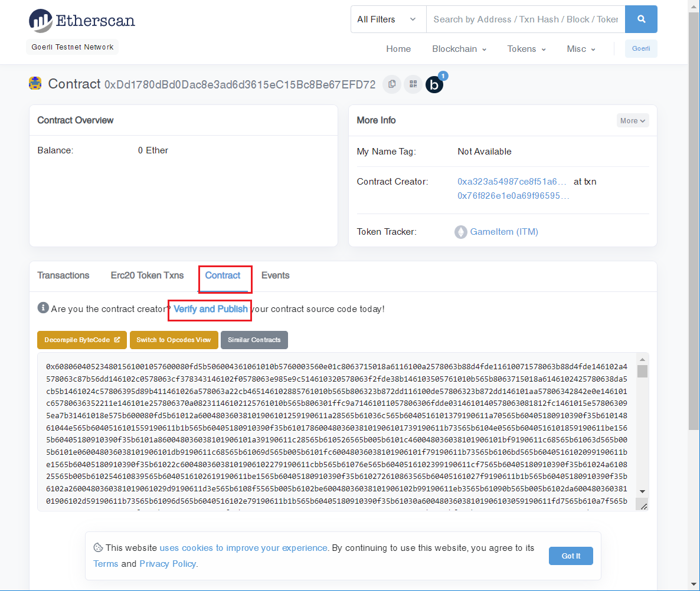Click the Decompile ByteCode button
This screenshot has width=700, height=591.
coord(82,340)
